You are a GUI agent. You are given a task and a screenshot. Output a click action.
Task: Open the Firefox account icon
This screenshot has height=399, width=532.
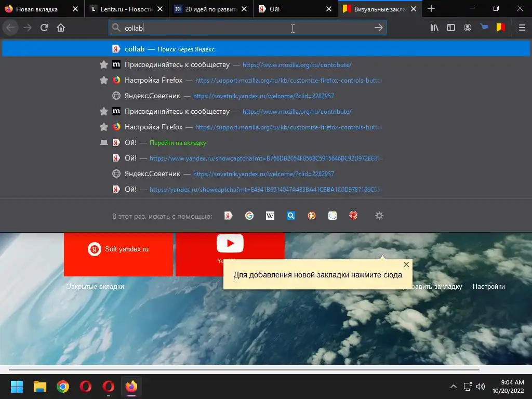pyautogui.click(x=468, y=28)
